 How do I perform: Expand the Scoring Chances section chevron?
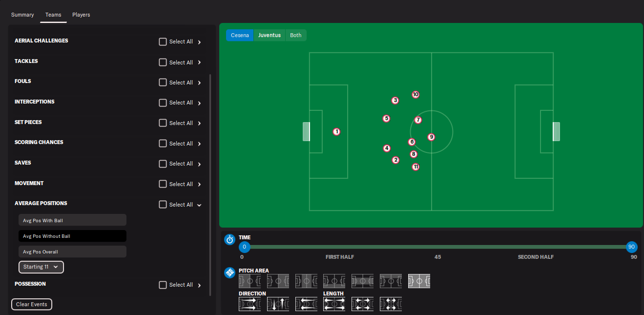coord(199,144)
